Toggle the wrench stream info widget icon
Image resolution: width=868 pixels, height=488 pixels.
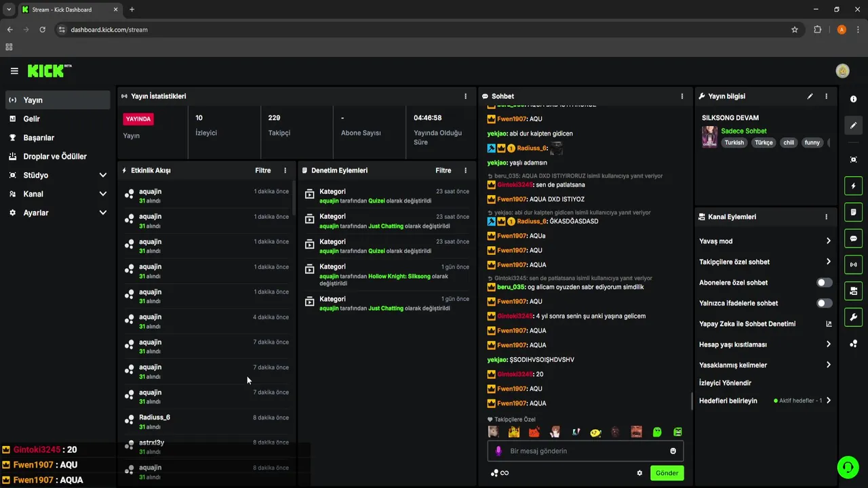[853, 317]
